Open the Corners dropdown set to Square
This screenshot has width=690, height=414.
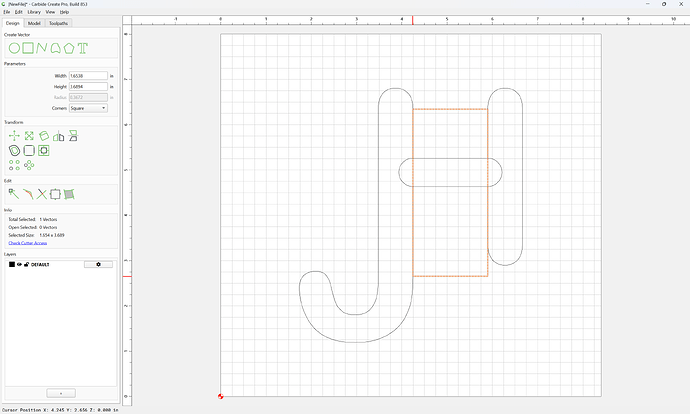88,108
